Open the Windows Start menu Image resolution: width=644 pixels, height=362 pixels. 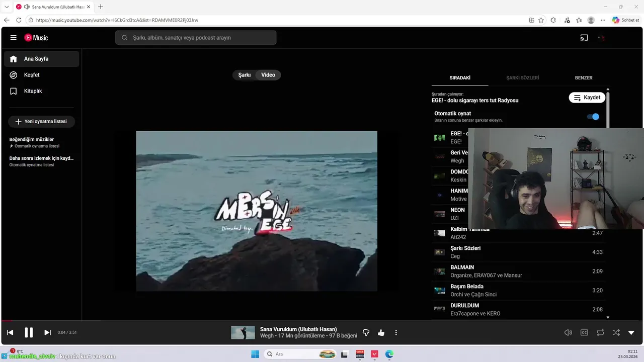[x=255, y=354]
